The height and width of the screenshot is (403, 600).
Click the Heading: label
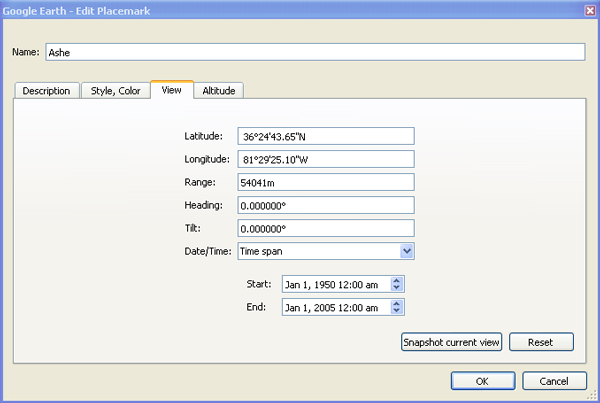[203, 205]
